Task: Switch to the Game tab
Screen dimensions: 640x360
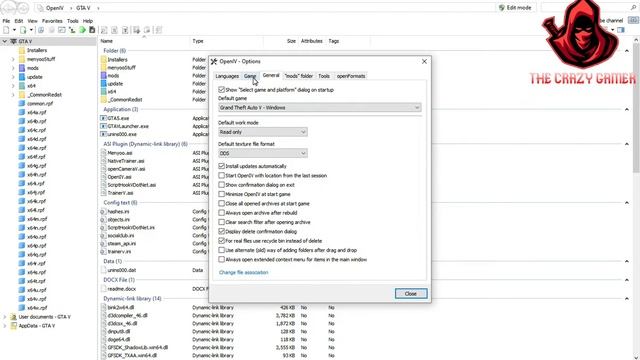Action: (250, 76)
